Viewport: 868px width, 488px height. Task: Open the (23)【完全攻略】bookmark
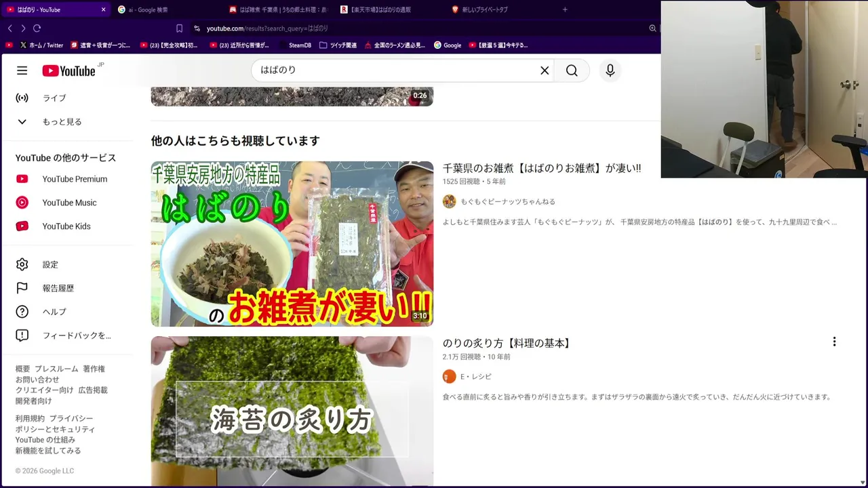click(x=169, y=45)
